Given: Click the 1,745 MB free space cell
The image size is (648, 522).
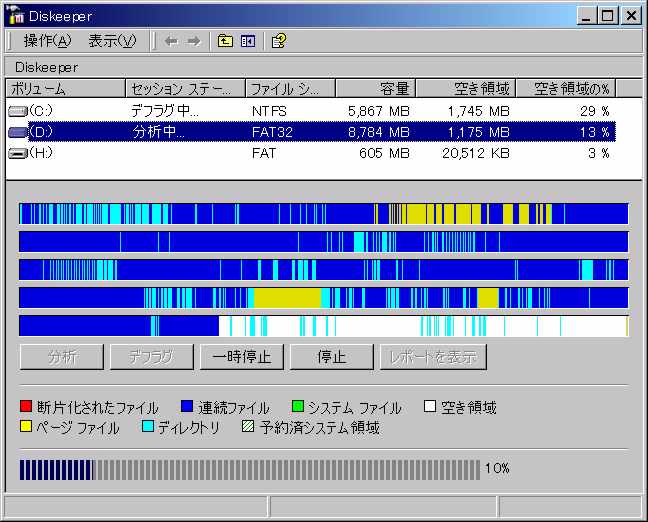Looking at the screenshot, I should click(x=479, y=111).
